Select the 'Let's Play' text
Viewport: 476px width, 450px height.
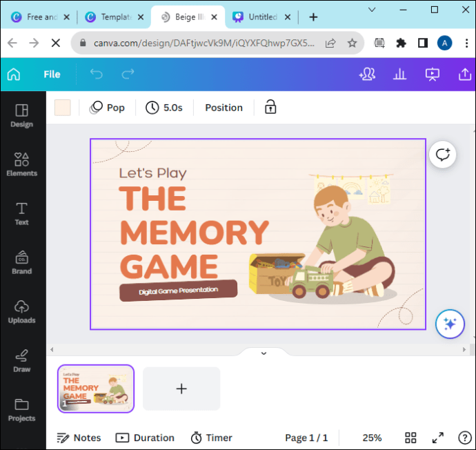152,173
